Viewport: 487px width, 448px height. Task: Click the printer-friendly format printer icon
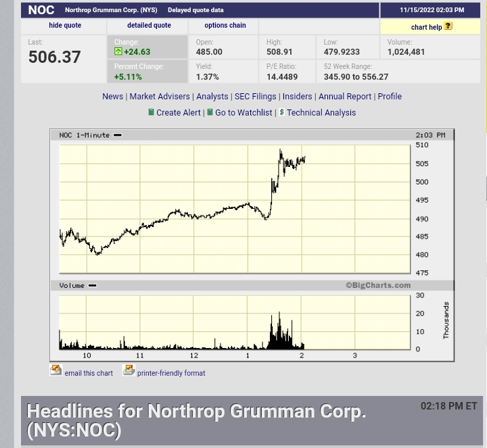tap(129, 370)
